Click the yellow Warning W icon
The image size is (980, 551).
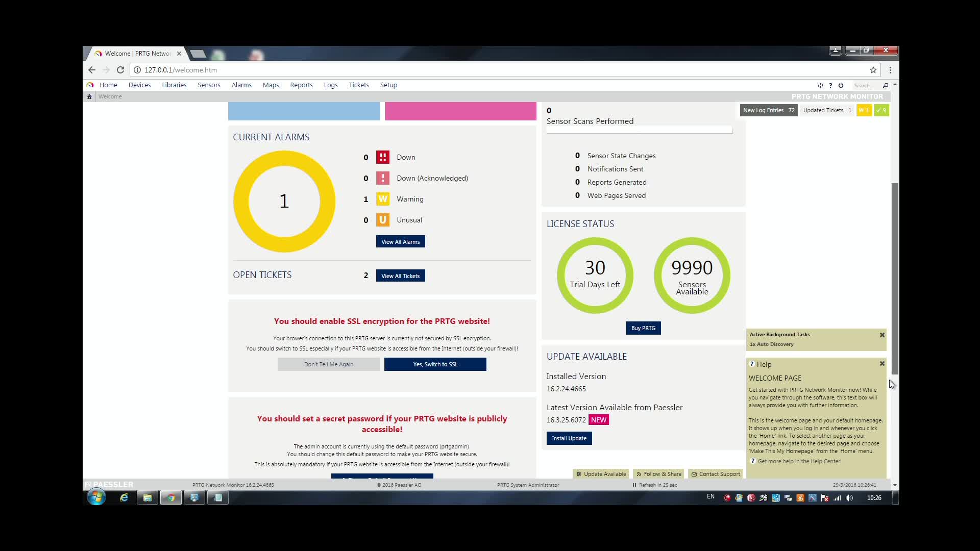(382, 199)
